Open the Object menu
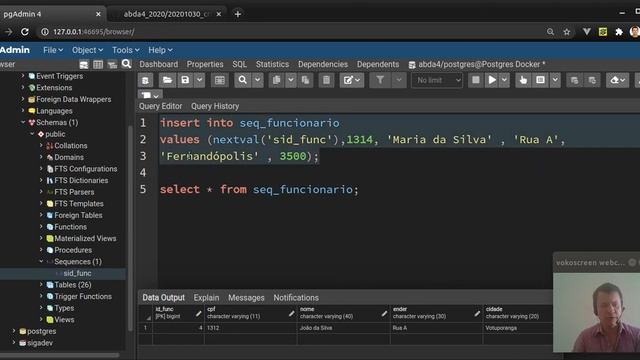The width and height of the screenshot is (640, 360). (x=87, y=50)
